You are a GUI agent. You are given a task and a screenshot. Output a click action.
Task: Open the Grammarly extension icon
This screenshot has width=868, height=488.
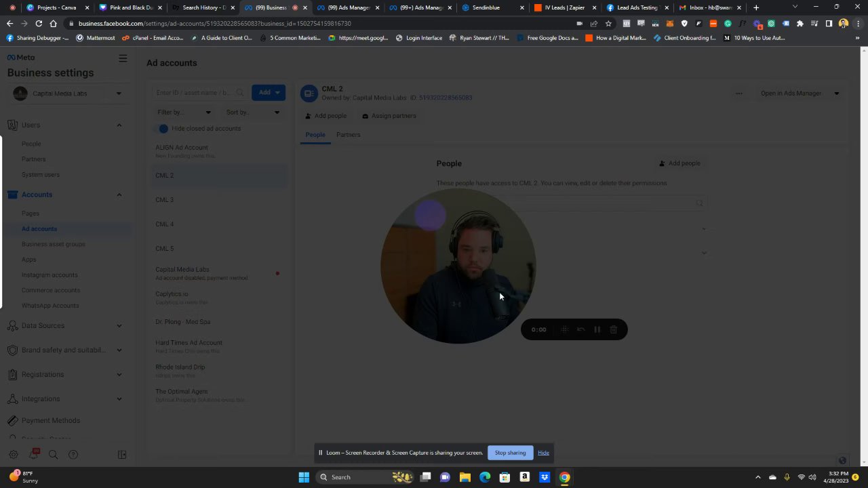point(728,23)
